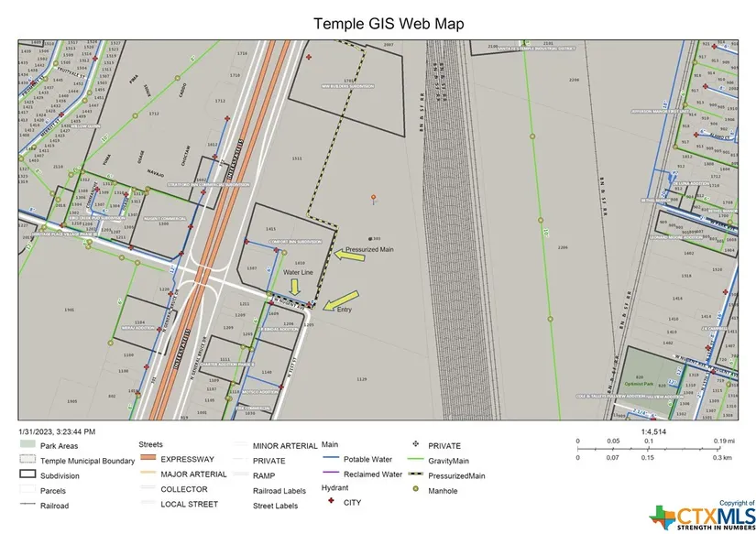Click the yellow arrow under Water Line

[x=296, y=287]
